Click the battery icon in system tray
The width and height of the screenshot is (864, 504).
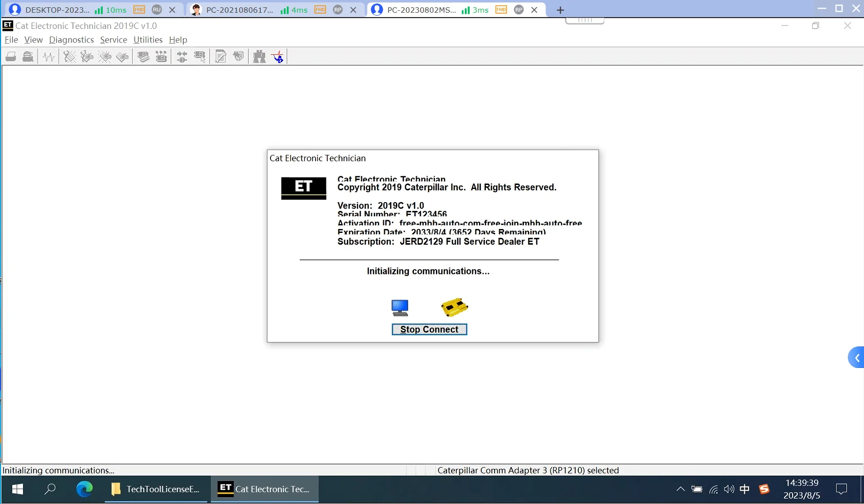click(x=697, y=489)
